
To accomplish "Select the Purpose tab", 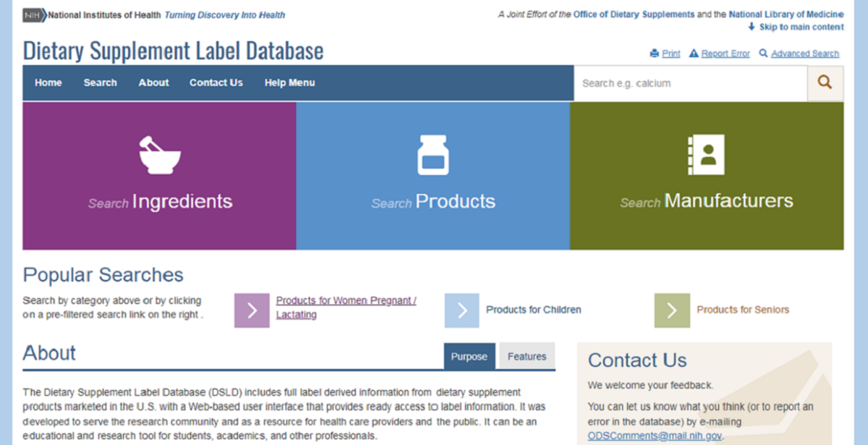I will 469,357.
